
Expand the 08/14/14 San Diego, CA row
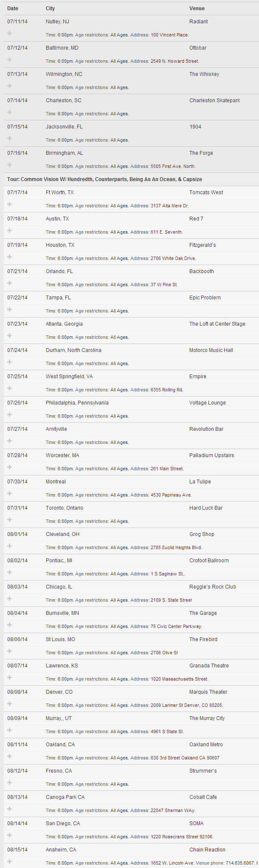pyautogui.click(x=10, y=836)
